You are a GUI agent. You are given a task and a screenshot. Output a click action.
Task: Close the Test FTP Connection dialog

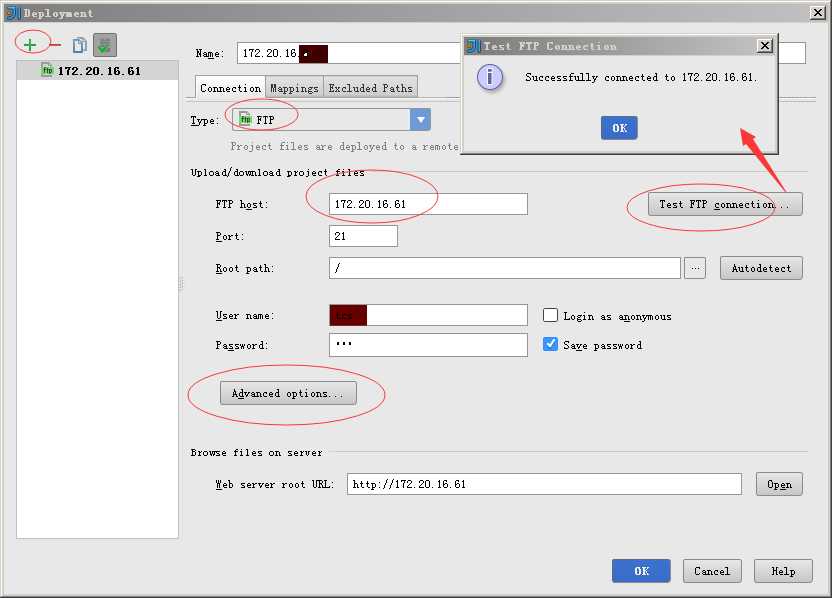[x=765, y=46]
